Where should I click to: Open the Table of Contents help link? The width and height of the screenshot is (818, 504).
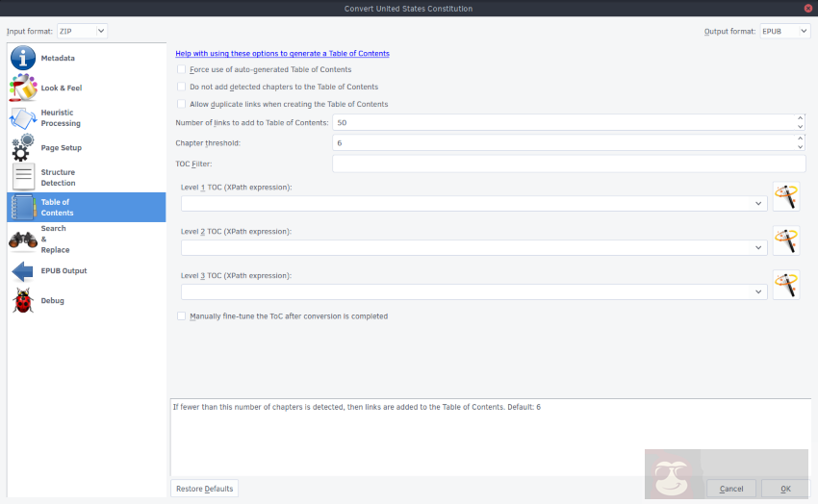pyautogui.click(x=282, y=54)
